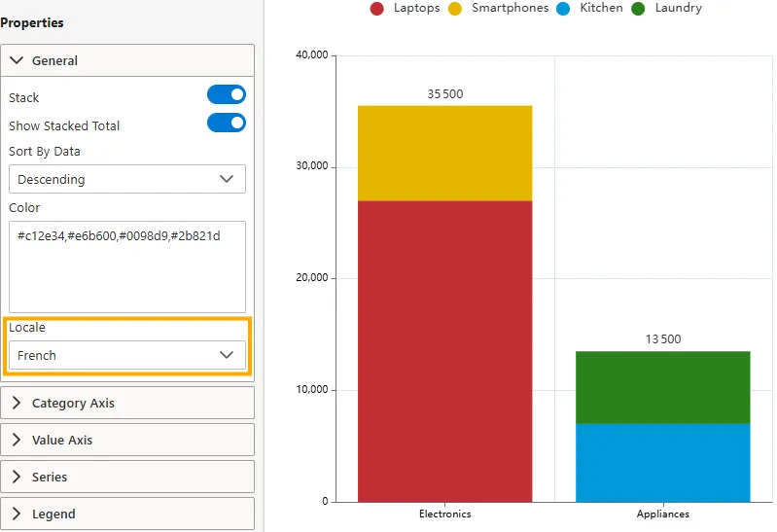Select the yellow Smartphones bar segment
This screenshot has height=532, width=777.
tap(444, 153)
